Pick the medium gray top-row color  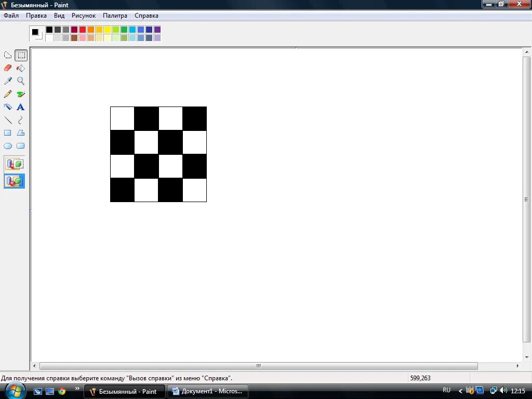tap(66, 30)
